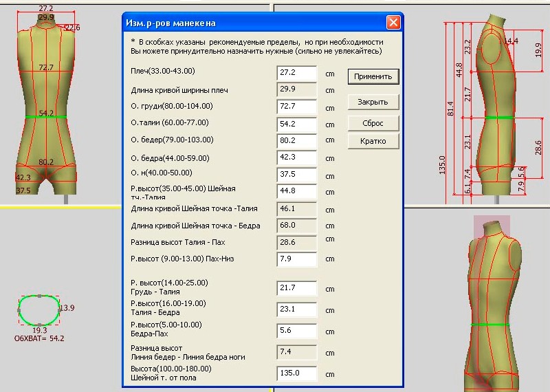Edit the О. талии field showing 54.2
The image size is (550, 392).
(296, 124)
